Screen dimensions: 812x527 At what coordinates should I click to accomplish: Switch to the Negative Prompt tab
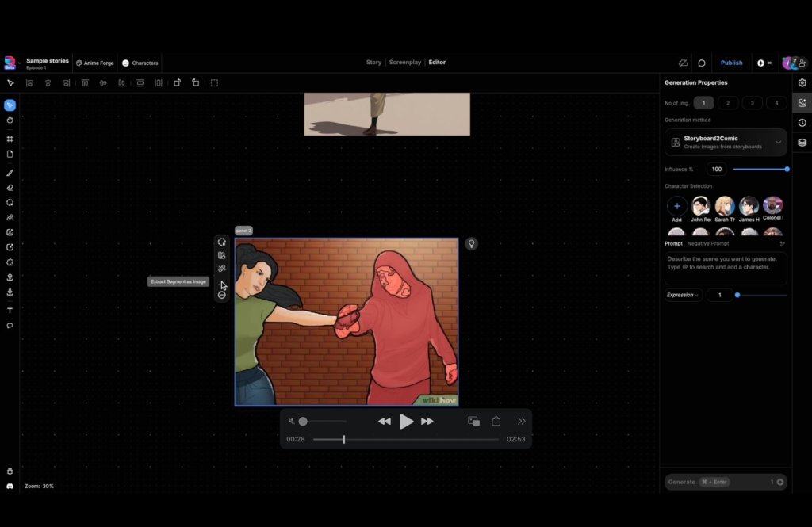point(708,244)
